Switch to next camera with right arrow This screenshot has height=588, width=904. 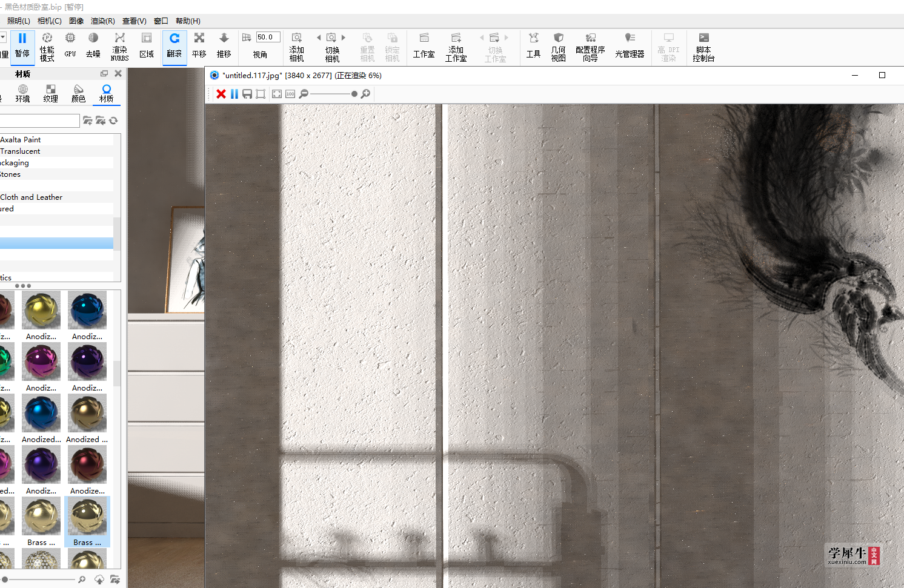coord(344,38)
